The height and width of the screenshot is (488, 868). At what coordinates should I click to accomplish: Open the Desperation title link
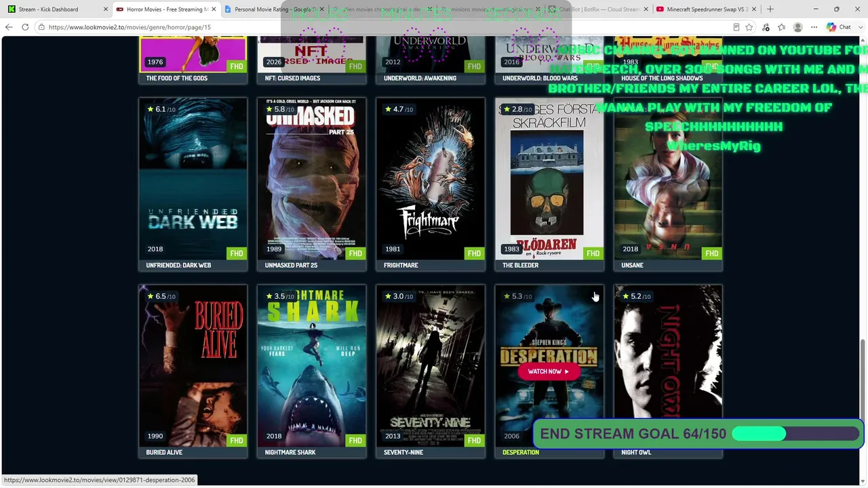click(521, 452)
